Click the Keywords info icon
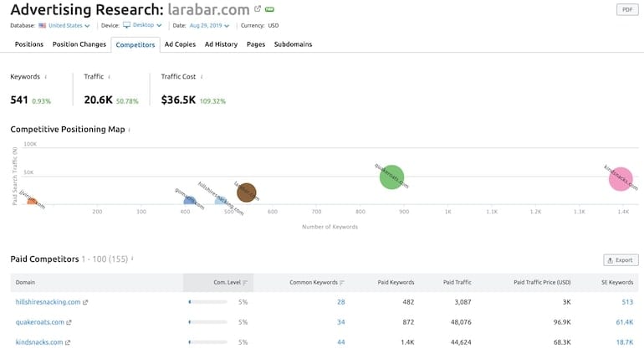644x354 pixels. click(46, 77)
